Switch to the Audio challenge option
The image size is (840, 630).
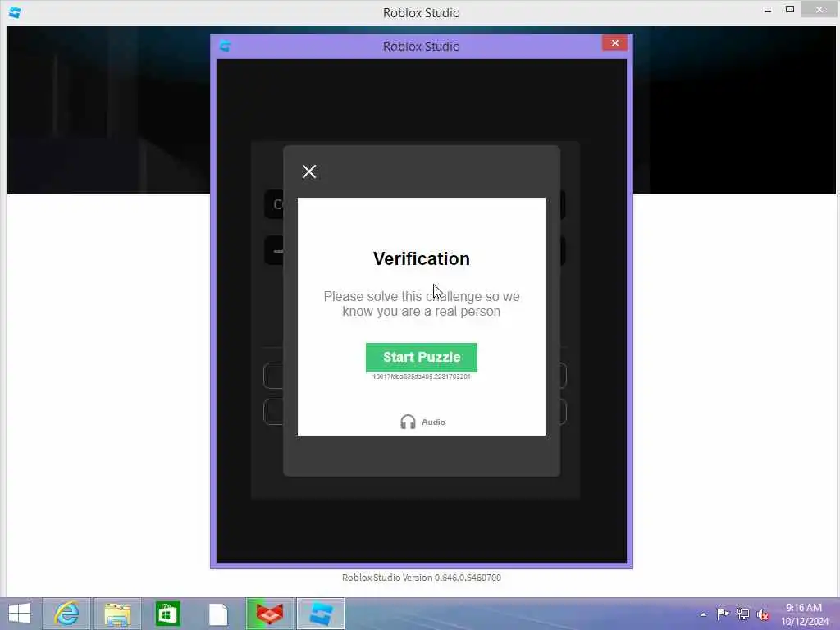[x=422, y=422]
